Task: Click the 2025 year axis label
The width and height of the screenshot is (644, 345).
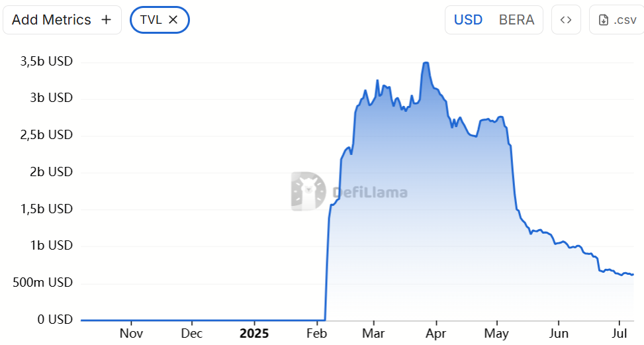Action: (254, 333)
